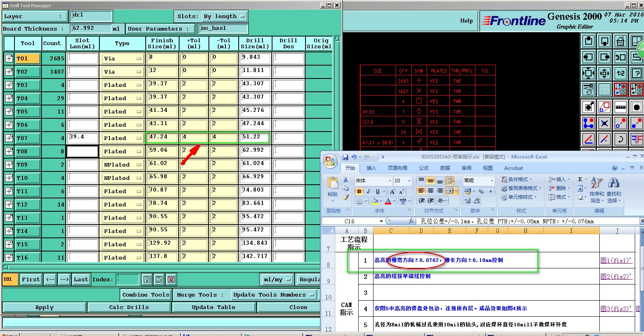The image size is (644, 336).
Task: Select the rotate arrow tool icon
Action: 620,139
